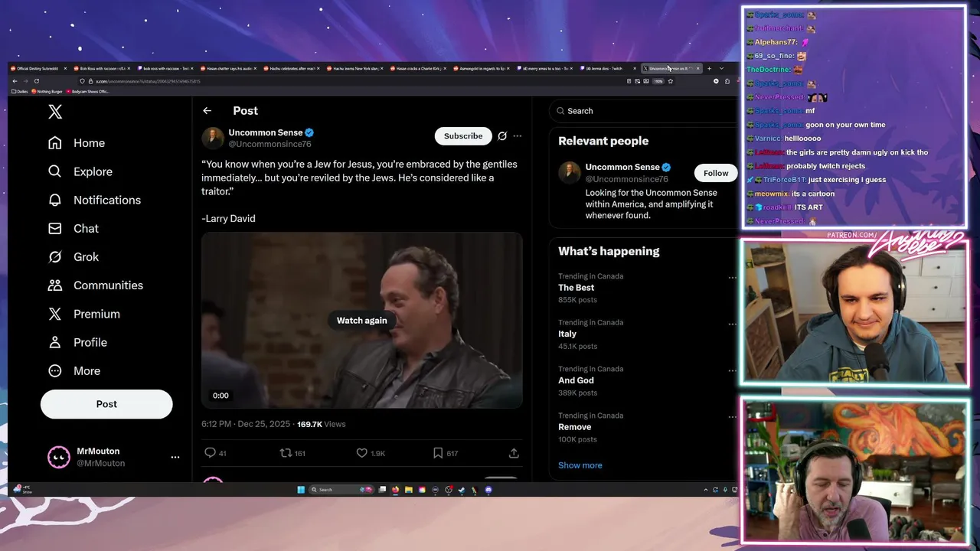Image resolution: width=980 pixels, height=551 pixels.
Task: Open options dots for 'The Best' trend
Action: point(732,278)
